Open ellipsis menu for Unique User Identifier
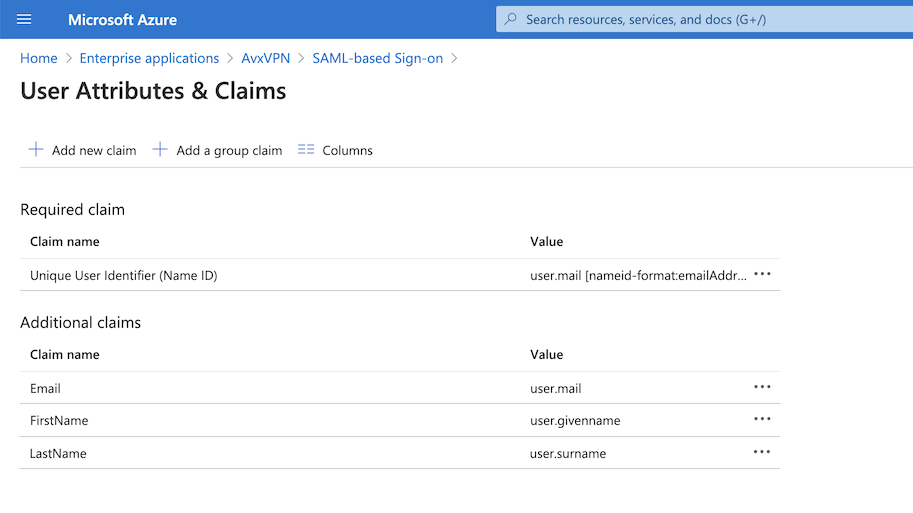This screenshot has width=913, height=513. click(762, 274)
